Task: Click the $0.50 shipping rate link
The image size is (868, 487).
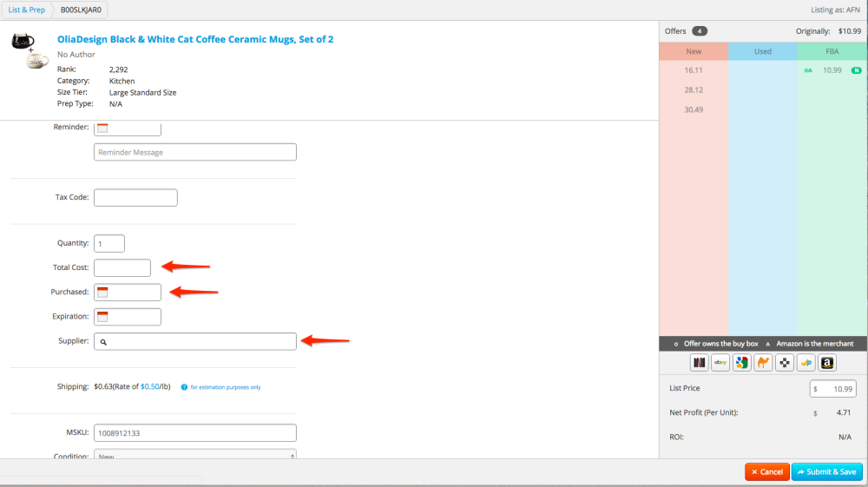Action: click(150, 386)
